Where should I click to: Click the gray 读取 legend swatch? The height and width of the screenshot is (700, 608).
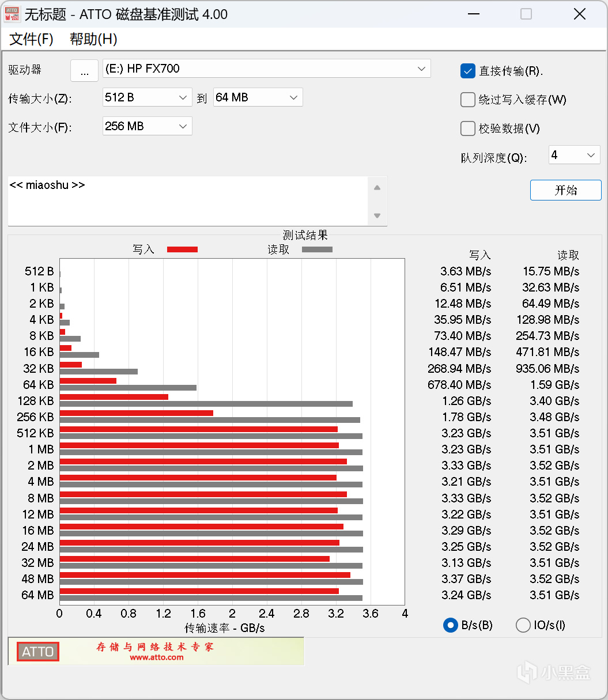click(317, 249)
